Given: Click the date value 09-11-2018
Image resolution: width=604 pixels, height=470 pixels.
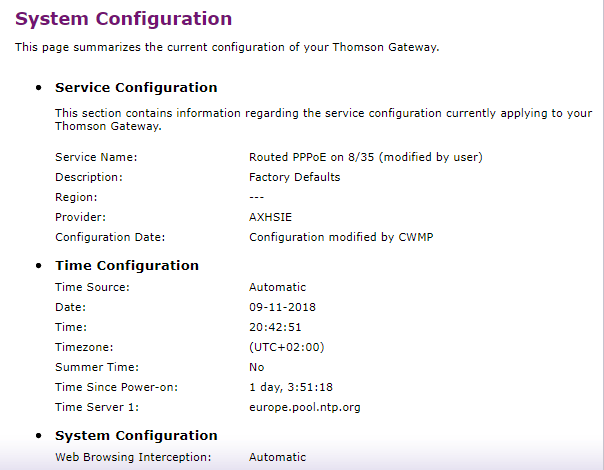Looking at the screenshot, I should pos(282,307).
